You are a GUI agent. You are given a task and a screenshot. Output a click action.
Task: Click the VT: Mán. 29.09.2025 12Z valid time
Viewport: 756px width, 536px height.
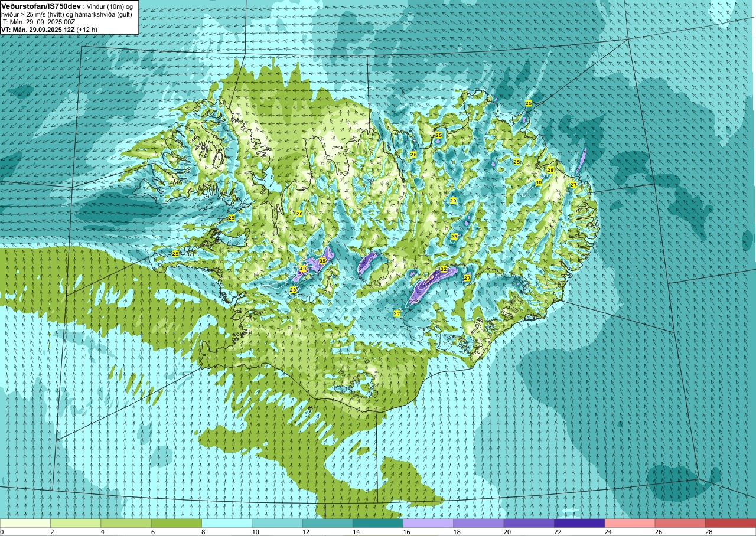38,29
